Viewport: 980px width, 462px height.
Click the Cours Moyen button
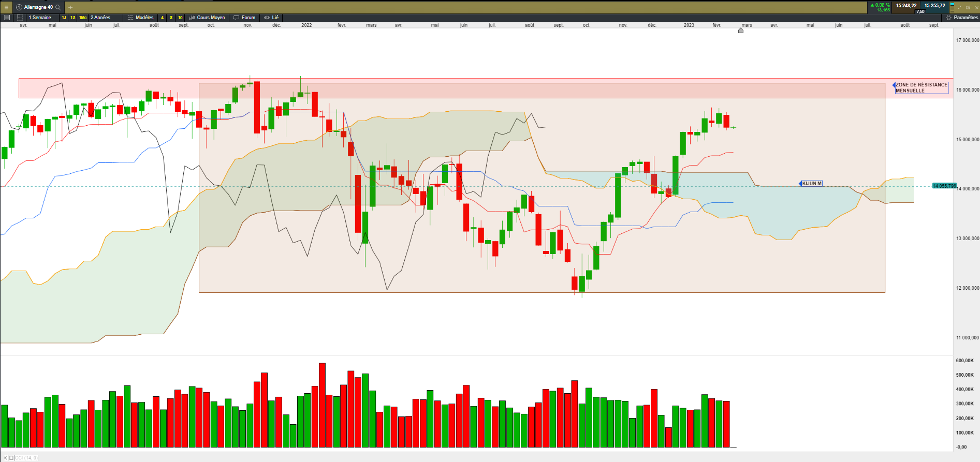[x=207, y=18]
